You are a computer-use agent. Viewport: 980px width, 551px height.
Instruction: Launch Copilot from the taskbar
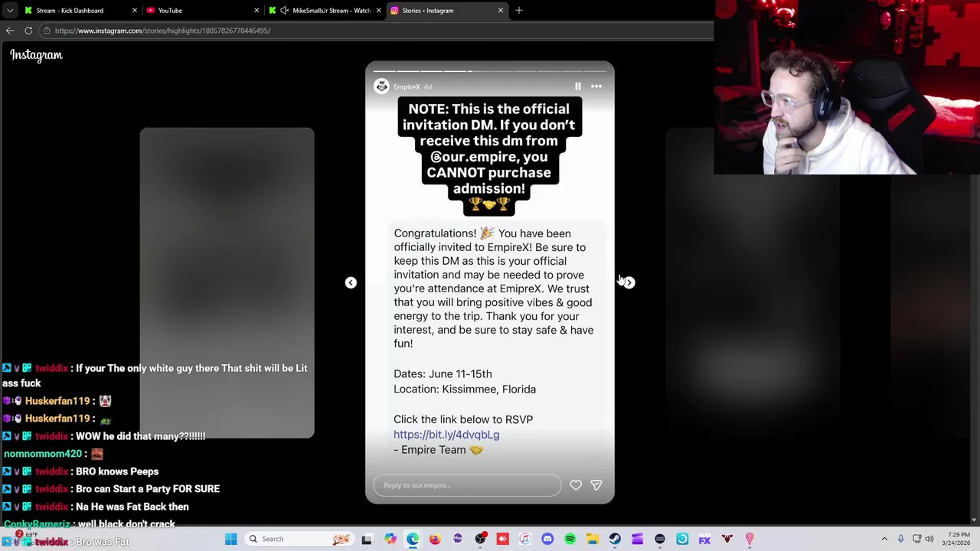click(390, 539)
